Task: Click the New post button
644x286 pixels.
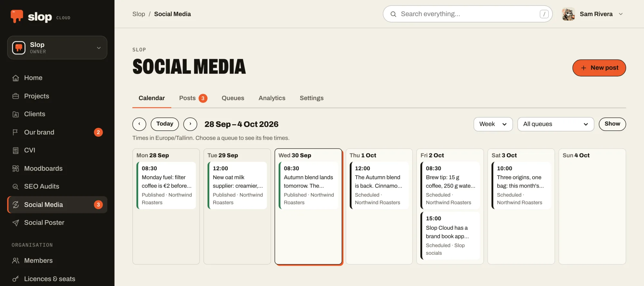Action: tap(599, 68)
